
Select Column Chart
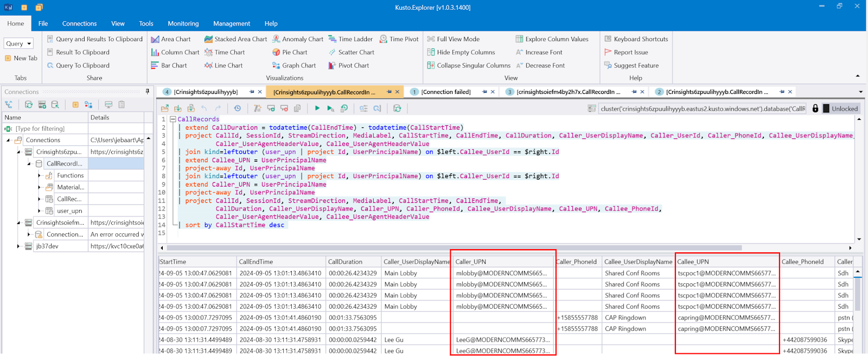(175, 52)
